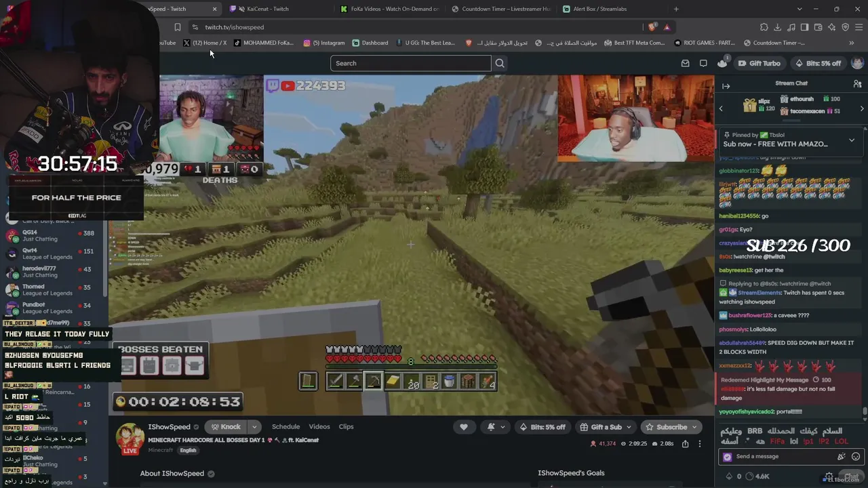Close the ISHowSpeed Twitch tab
This screenshot has height=488, width=868.
click(214, 9)
